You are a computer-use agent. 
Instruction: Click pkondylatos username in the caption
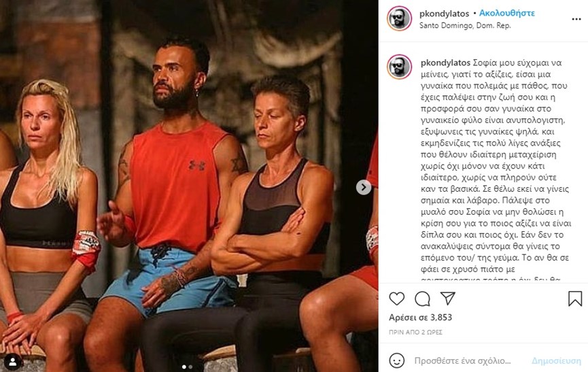tap(445, 63)
